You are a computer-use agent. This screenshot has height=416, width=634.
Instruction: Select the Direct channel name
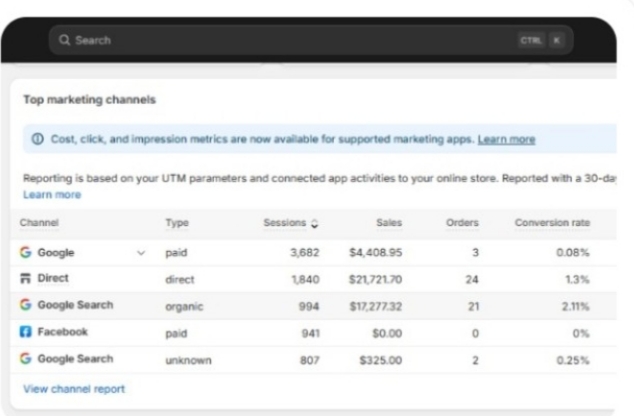pyautogui.click(x=53, y=278)
